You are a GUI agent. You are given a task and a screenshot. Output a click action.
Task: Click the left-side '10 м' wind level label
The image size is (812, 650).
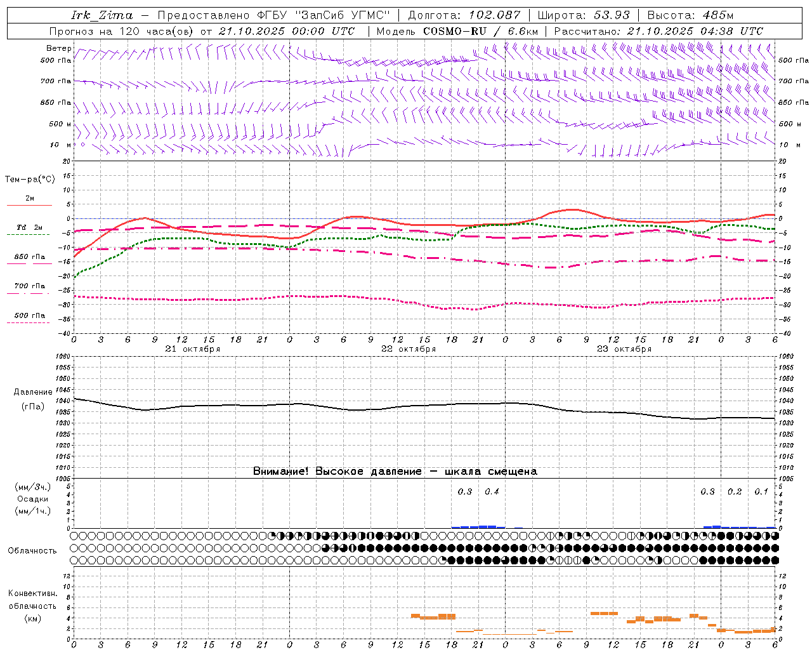pos(60,145)
